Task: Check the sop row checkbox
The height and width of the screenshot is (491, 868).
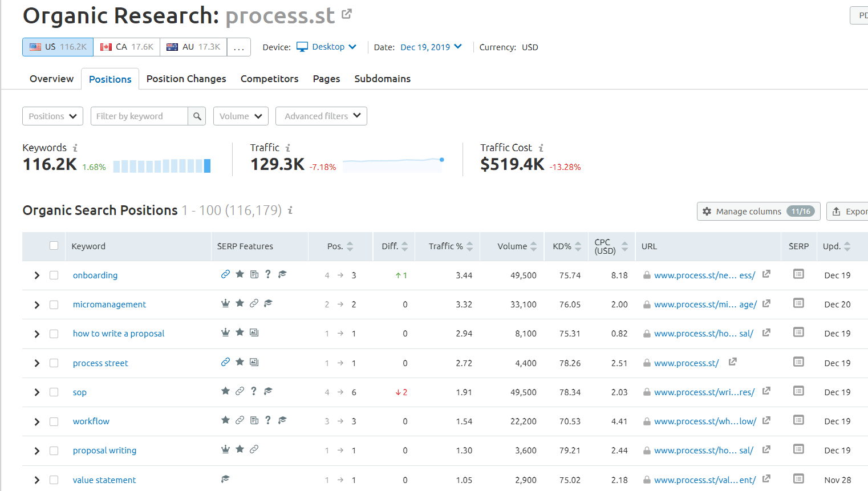Action: pos(54,392)
